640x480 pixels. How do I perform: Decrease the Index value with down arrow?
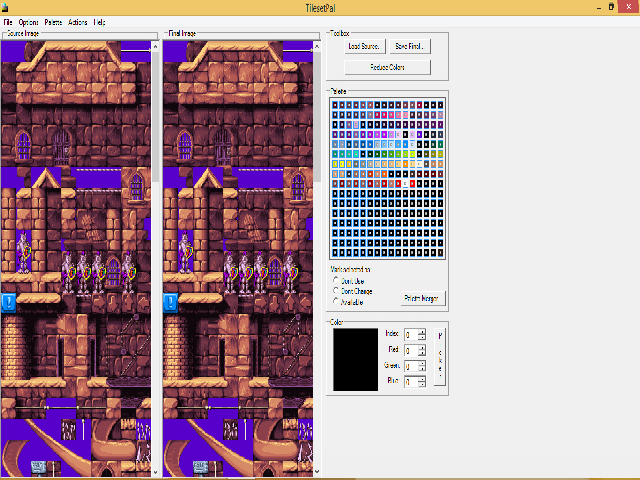click(x=422, y=337)
